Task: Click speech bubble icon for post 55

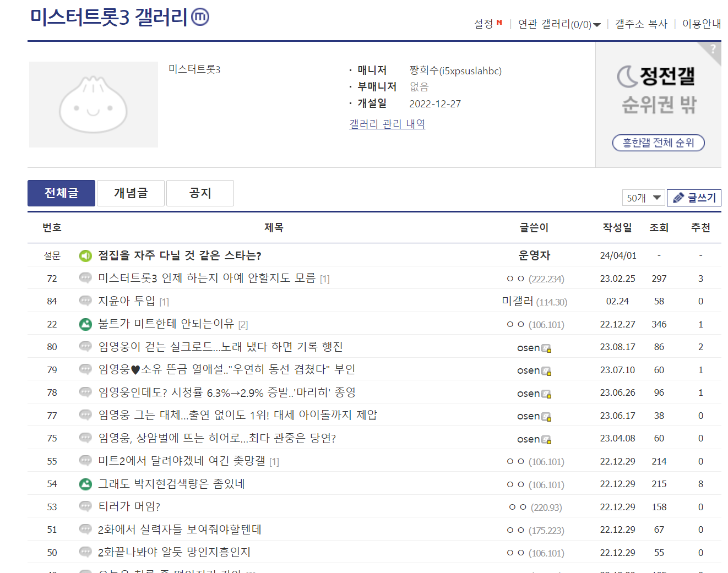Action: [85, 461]
